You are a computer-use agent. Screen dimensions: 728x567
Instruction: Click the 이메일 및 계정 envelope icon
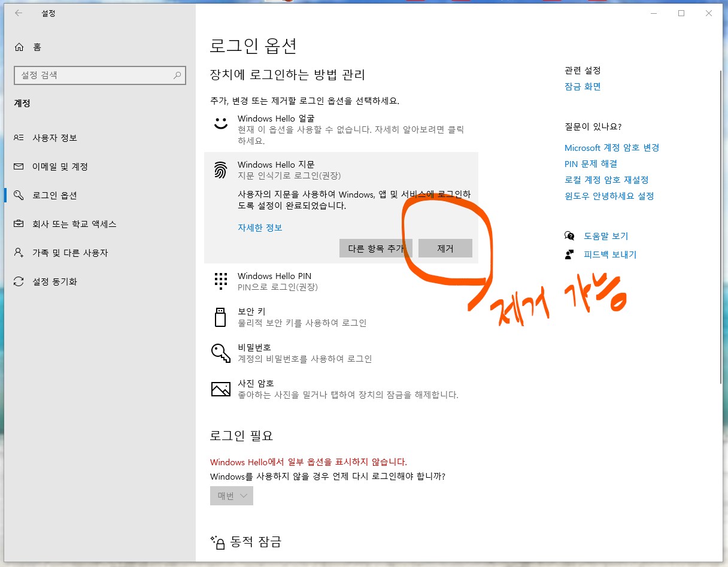click(19, 166)
